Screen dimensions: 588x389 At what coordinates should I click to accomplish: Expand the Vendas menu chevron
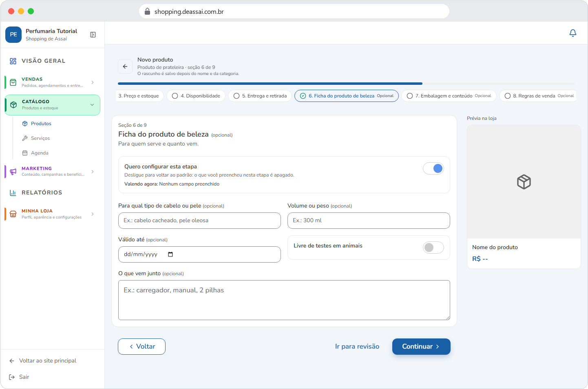(93, 82)
